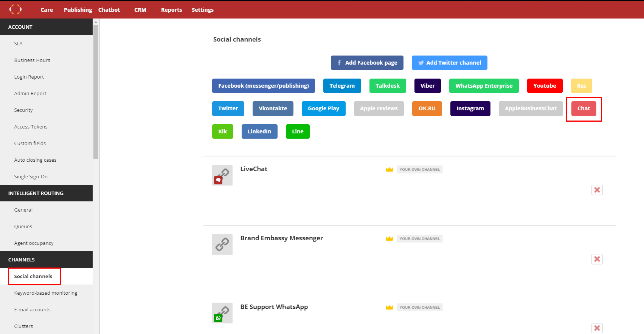Image resolution: width=644 pixels, height=334 pixels.
Task: Open General under Intelligent Routing
Action: (46, 210)
